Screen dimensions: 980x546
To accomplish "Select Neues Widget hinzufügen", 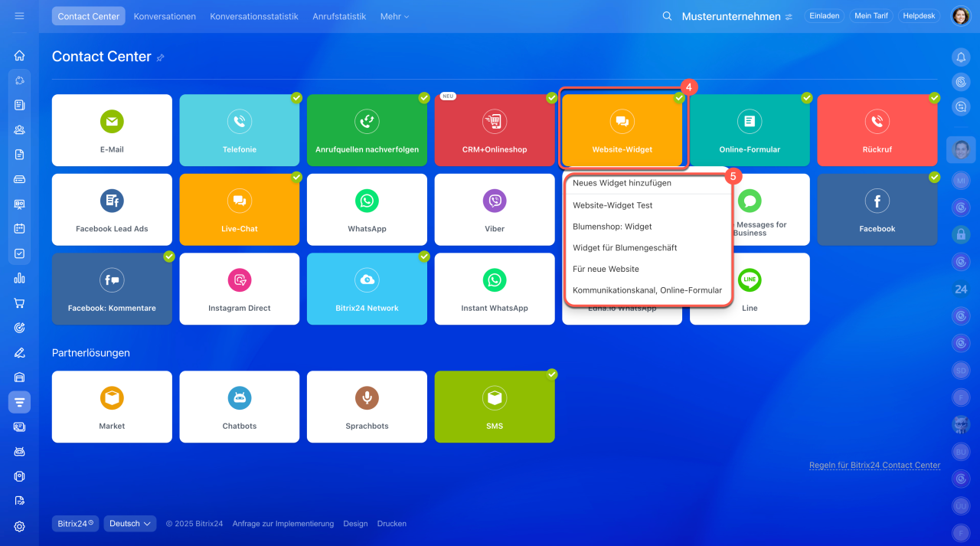I will click(x=622, y=183).
